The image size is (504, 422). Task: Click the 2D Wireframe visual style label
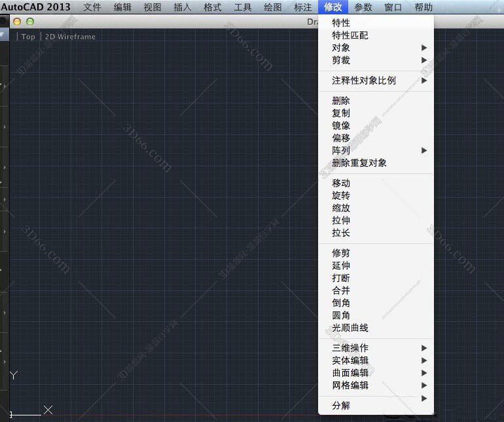(70, 37)
